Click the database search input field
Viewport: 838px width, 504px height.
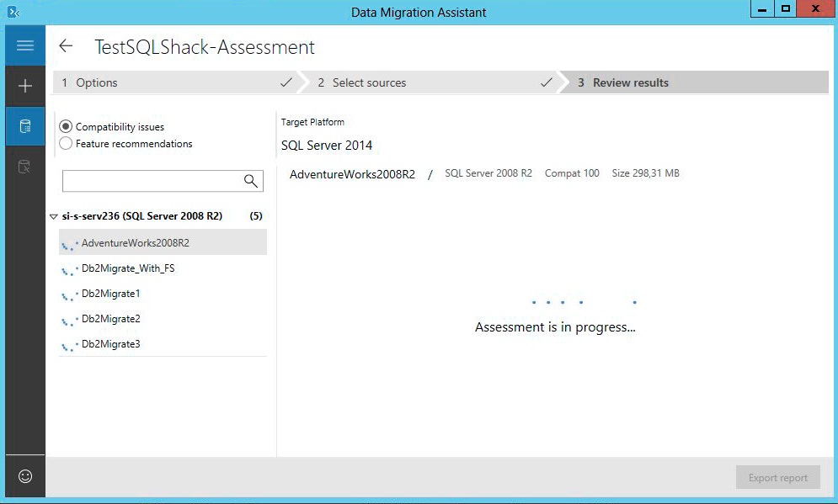pos(152,181)
